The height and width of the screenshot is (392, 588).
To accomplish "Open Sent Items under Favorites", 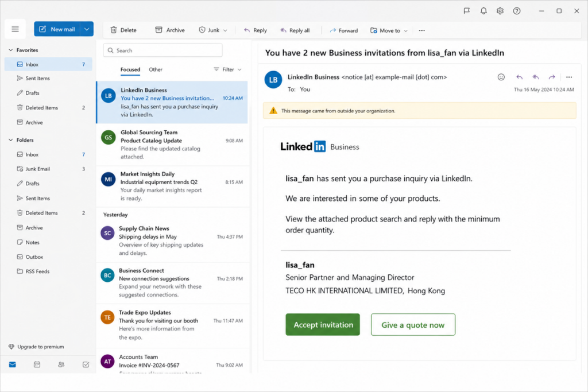I will coord(48,78).
